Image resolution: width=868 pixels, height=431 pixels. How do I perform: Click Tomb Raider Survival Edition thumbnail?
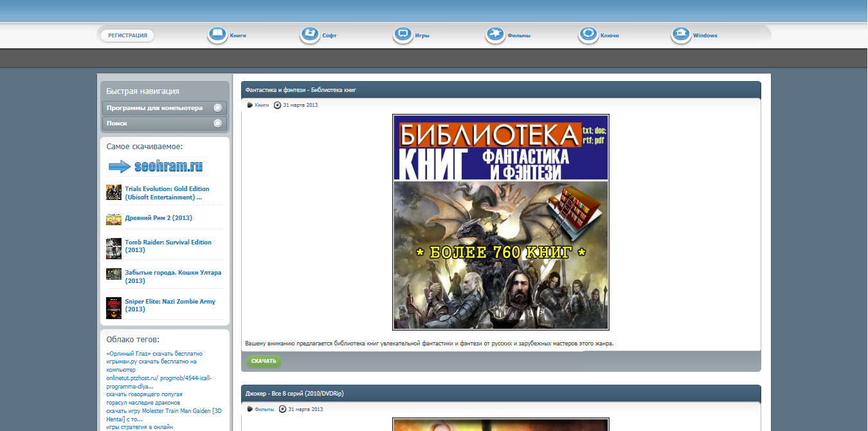114,248
